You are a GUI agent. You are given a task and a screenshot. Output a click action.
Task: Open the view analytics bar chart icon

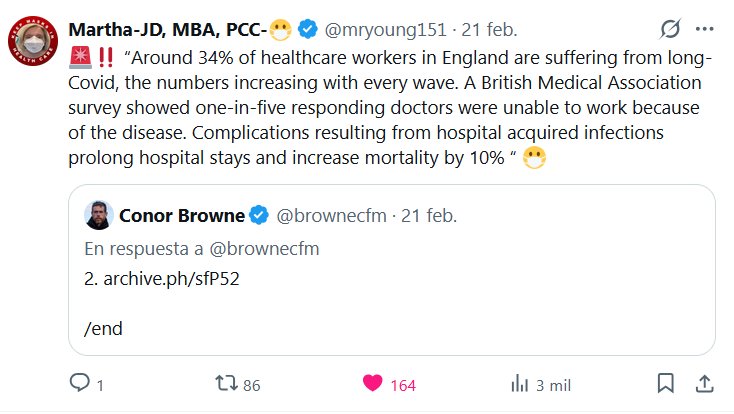click(520, 384)
